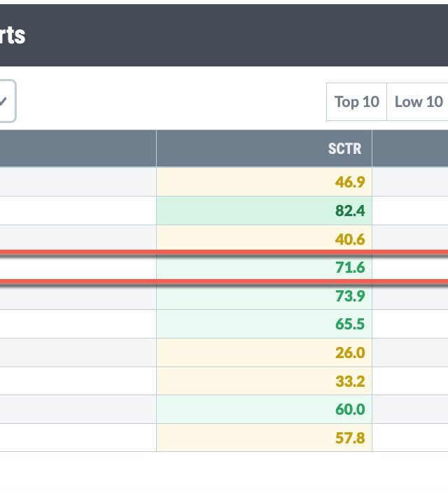Select the green SCTR cell 60.0
The width and height of the screenshot is (448, 498).
[349, 409]
